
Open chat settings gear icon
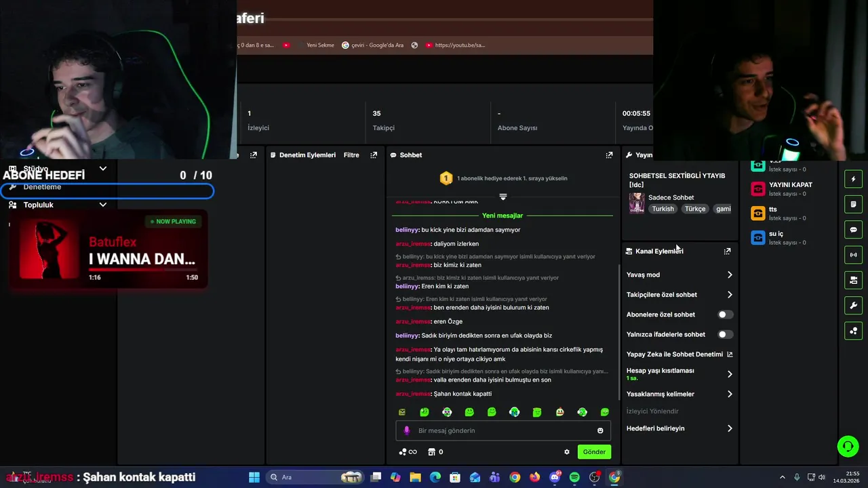tap(567, 452)
